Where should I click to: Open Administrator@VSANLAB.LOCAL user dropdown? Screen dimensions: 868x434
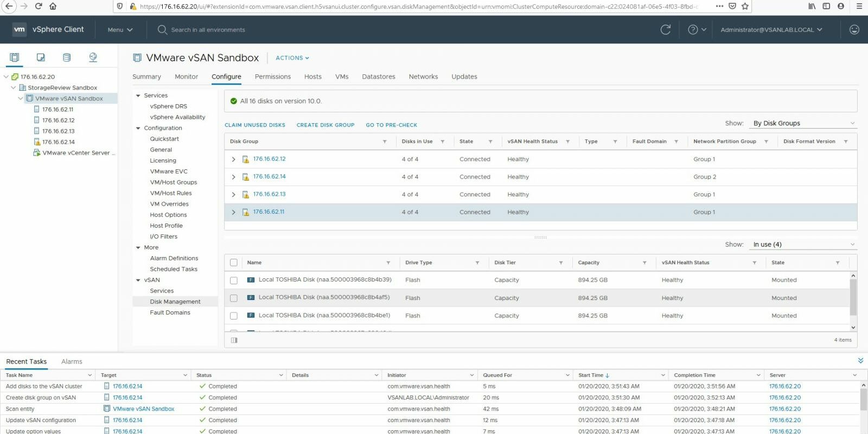click(771, 30)
